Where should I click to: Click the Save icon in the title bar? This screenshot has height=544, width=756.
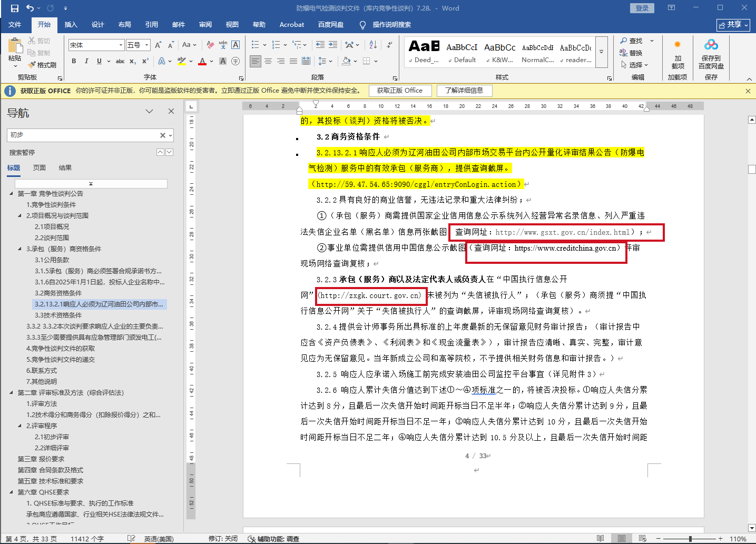[x=14, y=8]
